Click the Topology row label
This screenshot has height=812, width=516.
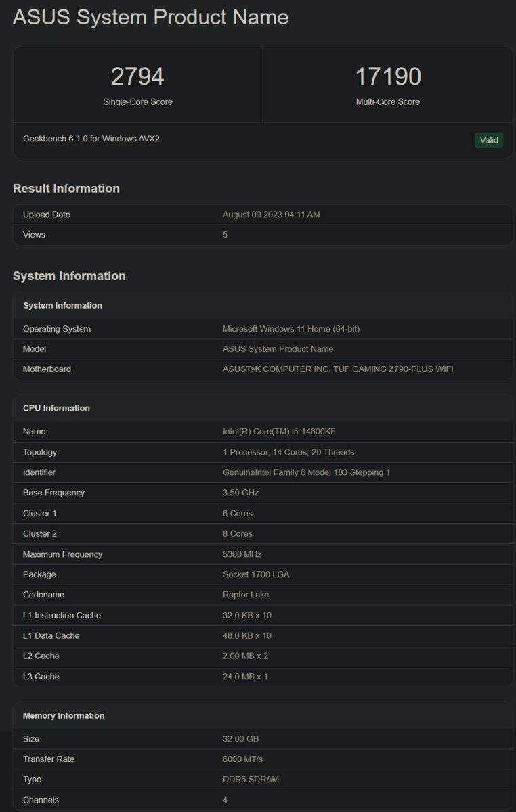tap(40, 452)
